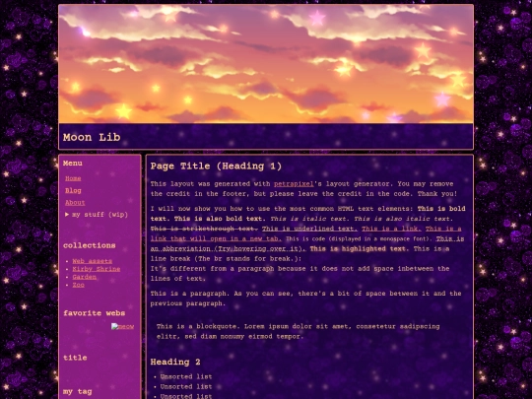
Task: Click the 'collections' sidebar heading
Action: (90, 245)
